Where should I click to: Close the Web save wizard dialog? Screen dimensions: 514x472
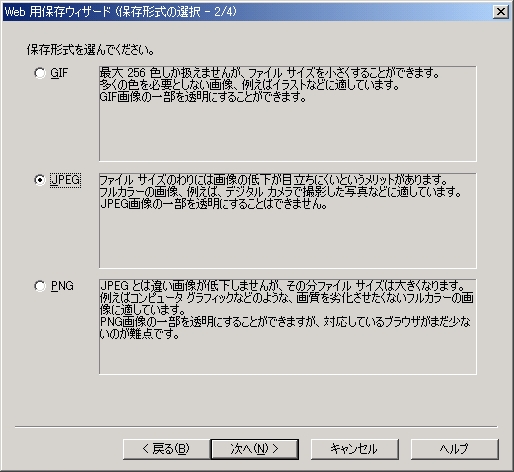501,12
